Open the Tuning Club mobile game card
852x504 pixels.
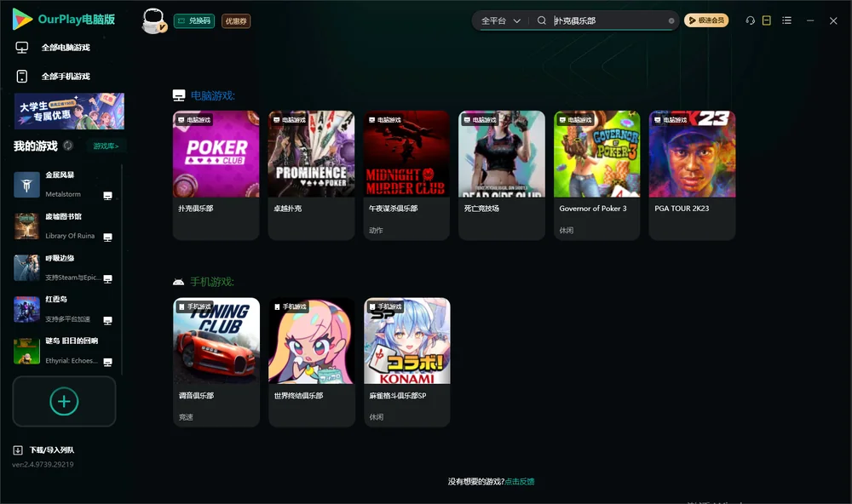216,362
